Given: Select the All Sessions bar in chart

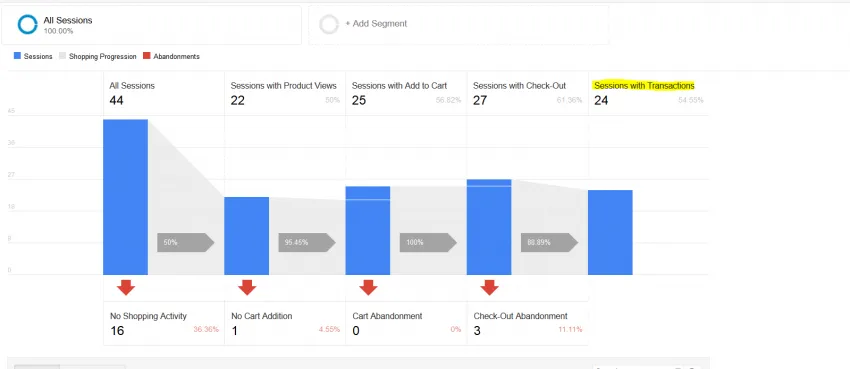Looking at the screenshot, I should pyautogui.click(x=126, y=197).
